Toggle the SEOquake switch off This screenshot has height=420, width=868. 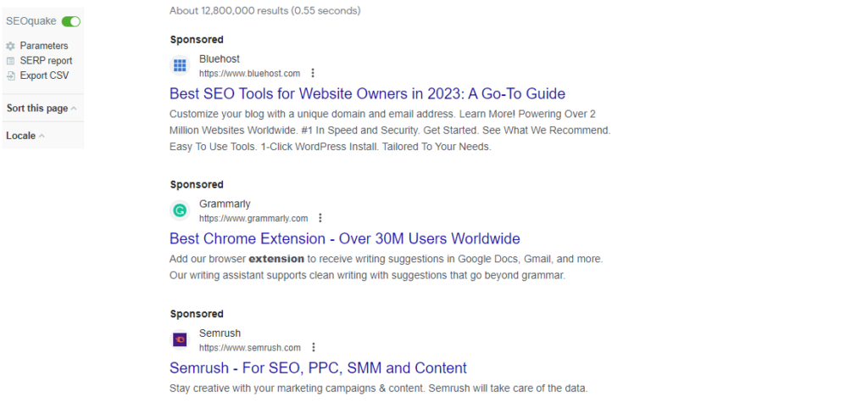point(71,21)
